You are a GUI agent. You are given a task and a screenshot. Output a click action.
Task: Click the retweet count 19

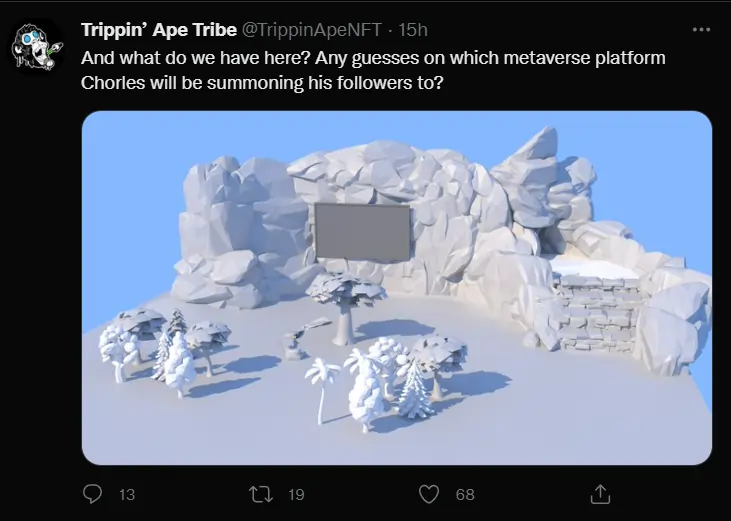tap(296, 494)
